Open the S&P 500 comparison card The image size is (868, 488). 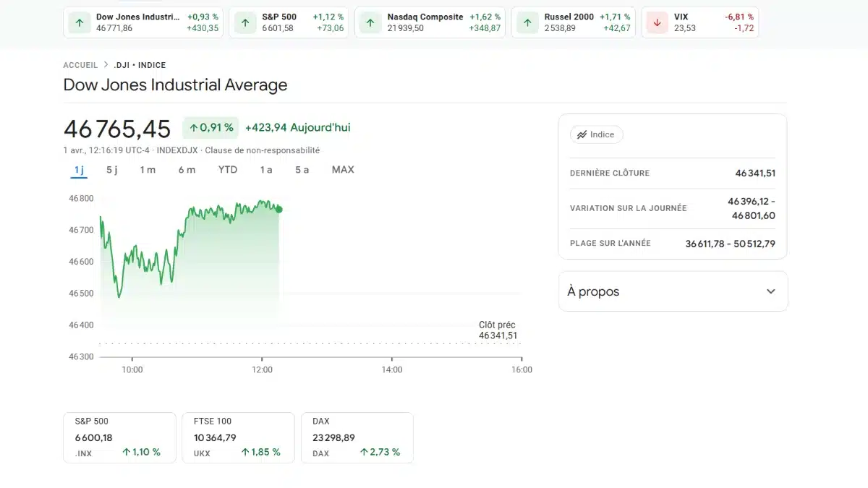(x=119, y=437)
